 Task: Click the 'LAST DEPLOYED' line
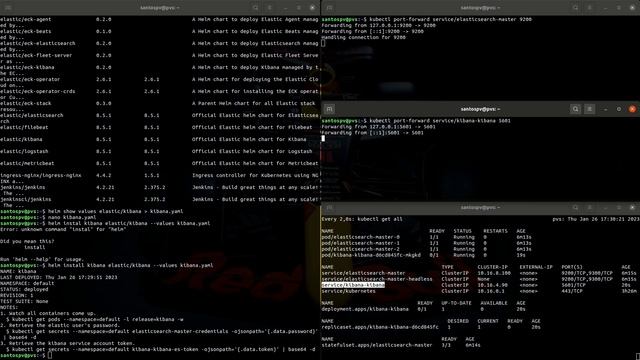pyautogui.click(x=58, y=277)
